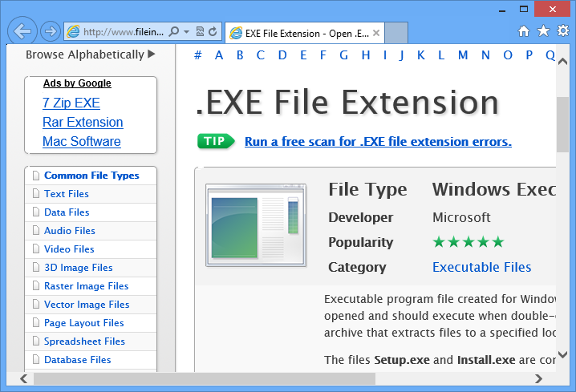Viewport: 576px width, 392px height.
Task: Open the Vector Image Files category
Action: pyautogui.click(x=87, y=305)
